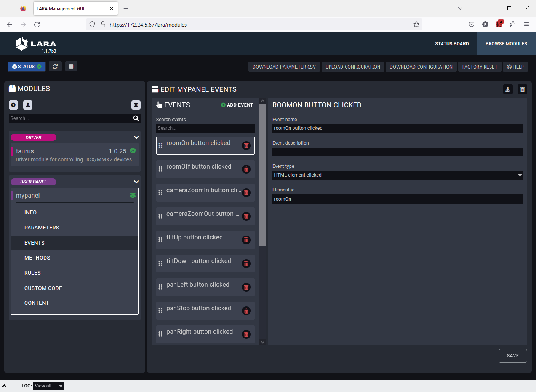Delete the module with the top-right trash icon
536x392 pixels.
(522, 89)
